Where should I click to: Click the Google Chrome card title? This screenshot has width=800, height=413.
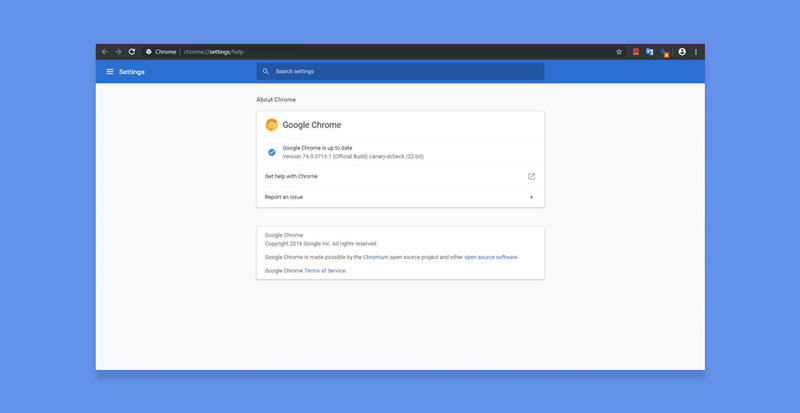pos(312,125)
